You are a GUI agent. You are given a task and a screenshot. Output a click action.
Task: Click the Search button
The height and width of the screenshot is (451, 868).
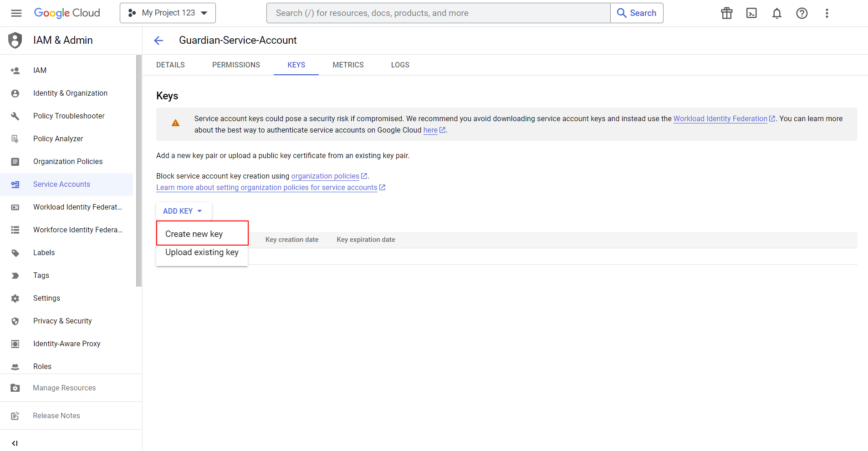637,13
